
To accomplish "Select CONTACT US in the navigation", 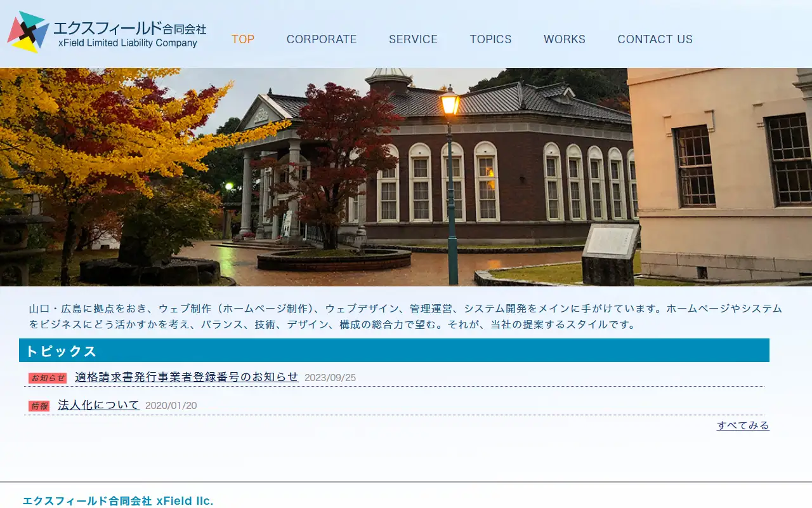I will pyautogui.click(x=655, y=39).
